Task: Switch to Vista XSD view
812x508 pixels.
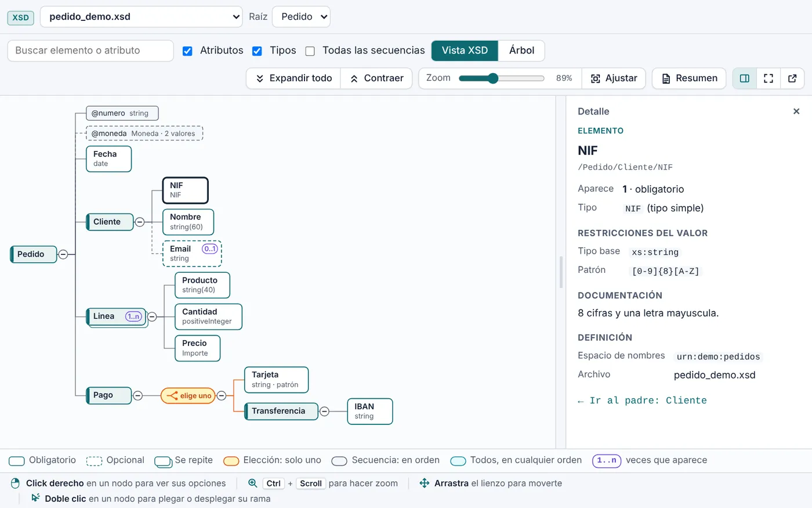Action: [x=465, y=51]
